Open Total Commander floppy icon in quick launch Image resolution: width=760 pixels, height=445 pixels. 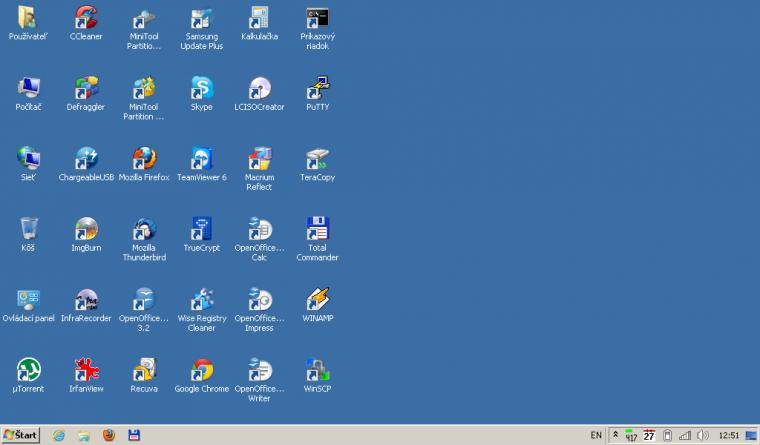click(134, 435)
